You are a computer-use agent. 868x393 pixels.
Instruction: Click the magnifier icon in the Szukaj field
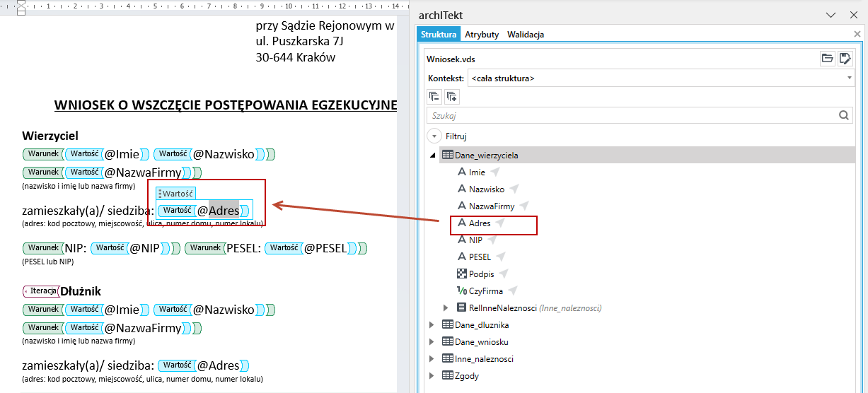coord(844,115)
